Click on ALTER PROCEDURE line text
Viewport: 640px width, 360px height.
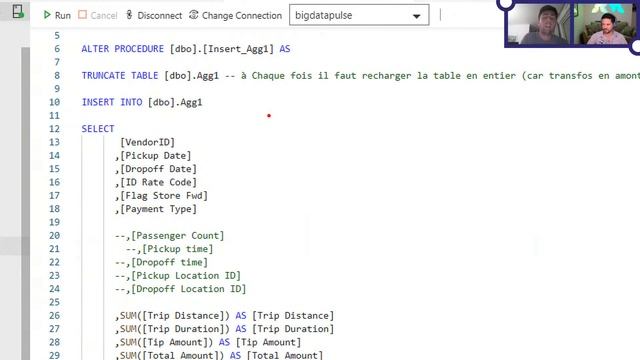186,49
